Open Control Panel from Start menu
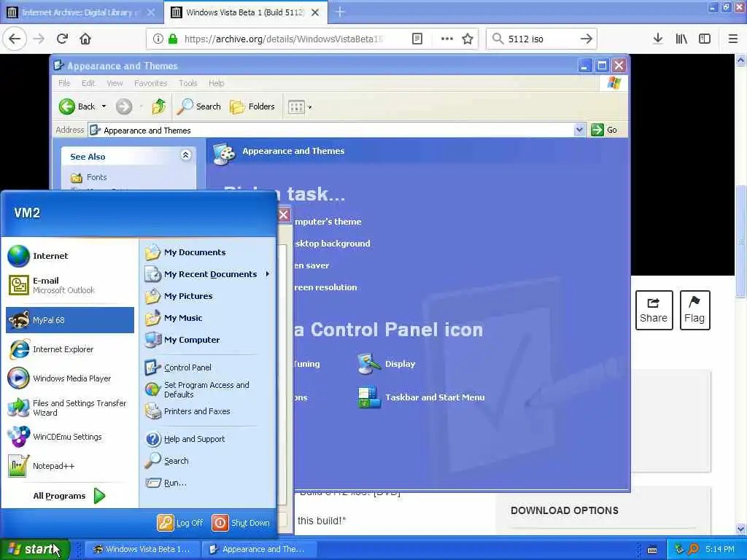Screen dimensions: 747x560 click(x=208, y=367)
